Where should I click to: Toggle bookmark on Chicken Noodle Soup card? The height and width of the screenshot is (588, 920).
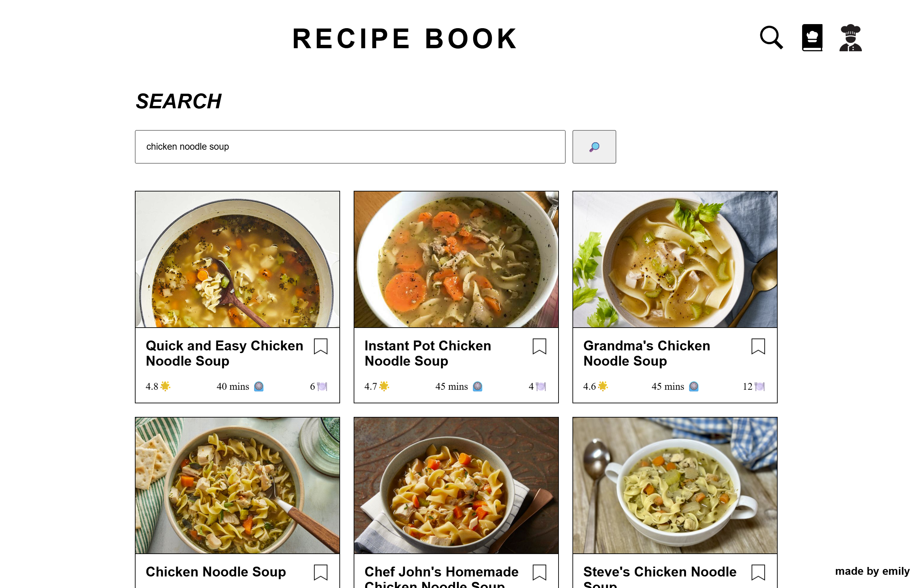point(320,572)
